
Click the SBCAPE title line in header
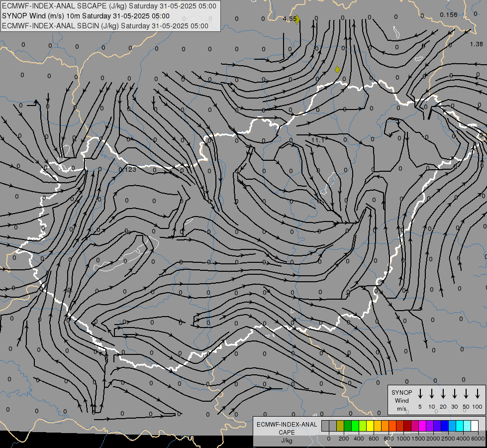point(109,6)
